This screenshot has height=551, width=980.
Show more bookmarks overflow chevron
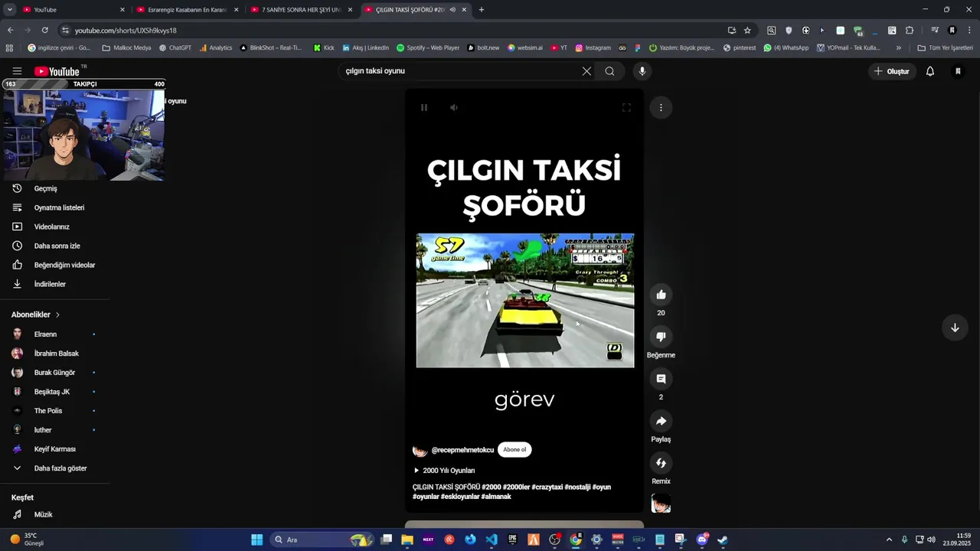[x=899, y=47]
